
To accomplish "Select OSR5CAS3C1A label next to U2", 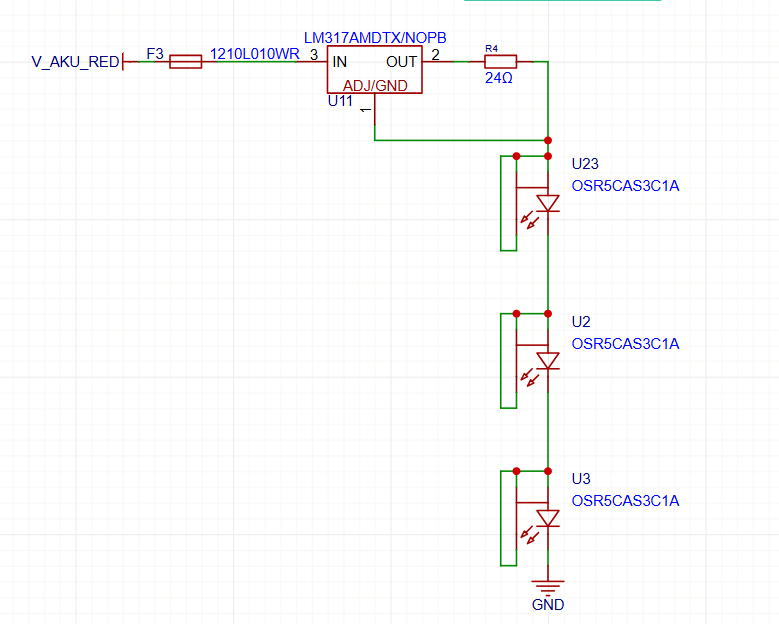I will point(625,344).
